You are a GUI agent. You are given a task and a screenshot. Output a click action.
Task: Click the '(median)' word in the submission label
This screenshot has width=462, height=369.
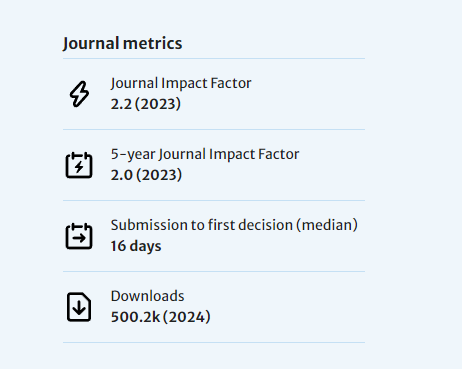(x=327, y=225)
